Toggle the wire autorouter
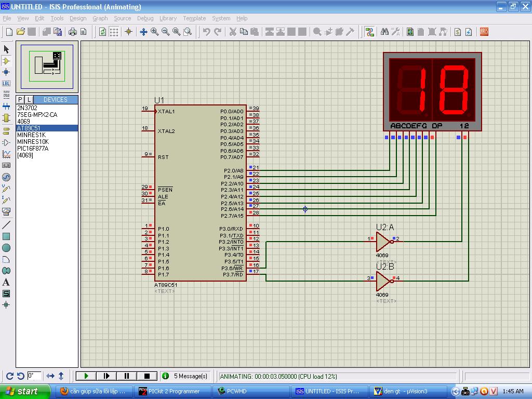The image size is (532, 399). [x=369, y=32]
